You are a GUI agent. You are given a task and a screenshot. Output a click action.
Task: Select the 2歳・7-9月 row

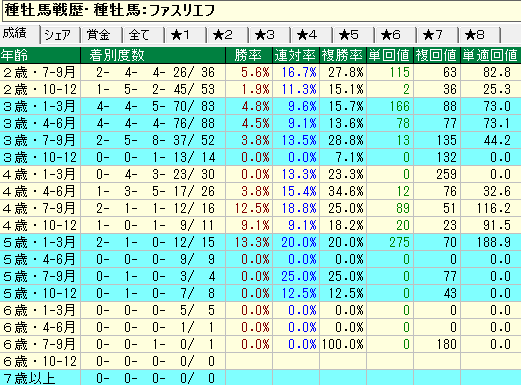(x=260, y=72)
